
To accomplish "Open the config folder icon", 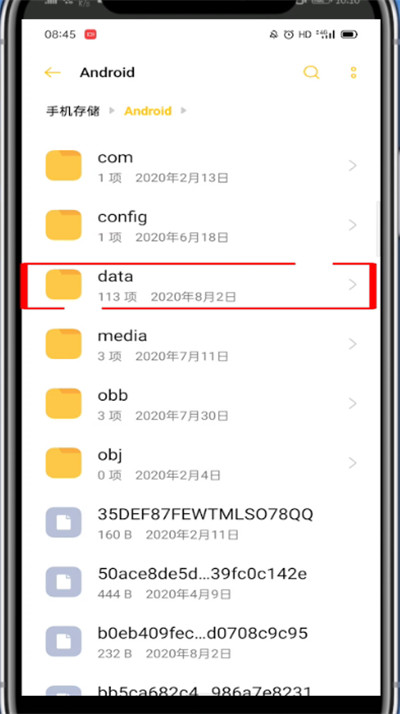I will (x=63, y=225).
